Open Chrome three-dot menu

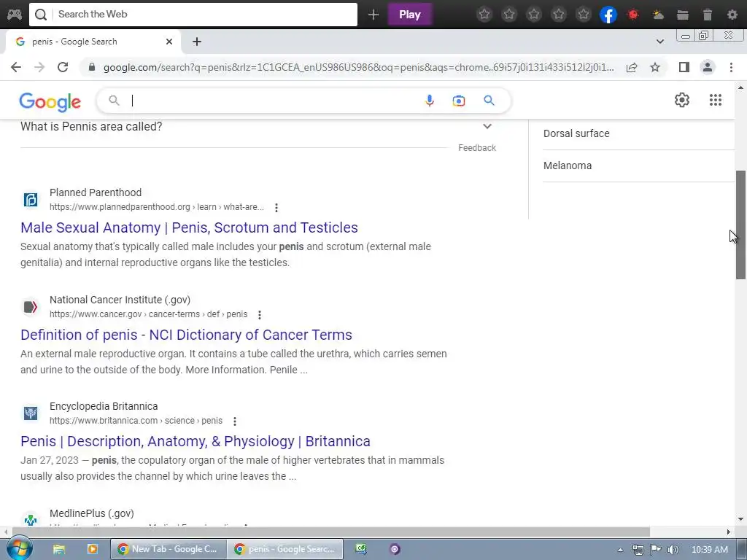(x=731, y=67)
